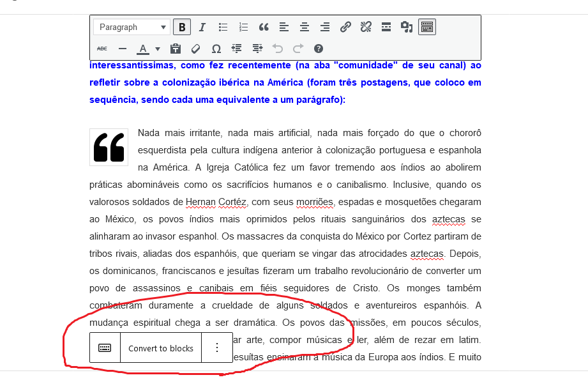
Task: Apply blockquote formatting
Action: point(264,27)
